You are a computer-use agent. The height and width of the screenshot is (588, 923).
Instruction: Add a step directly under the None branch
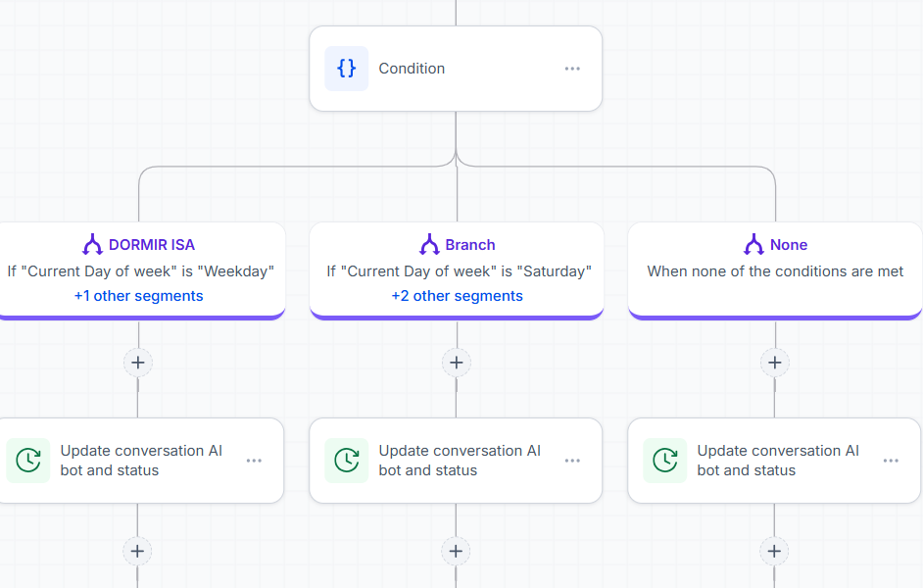(775, 363)
